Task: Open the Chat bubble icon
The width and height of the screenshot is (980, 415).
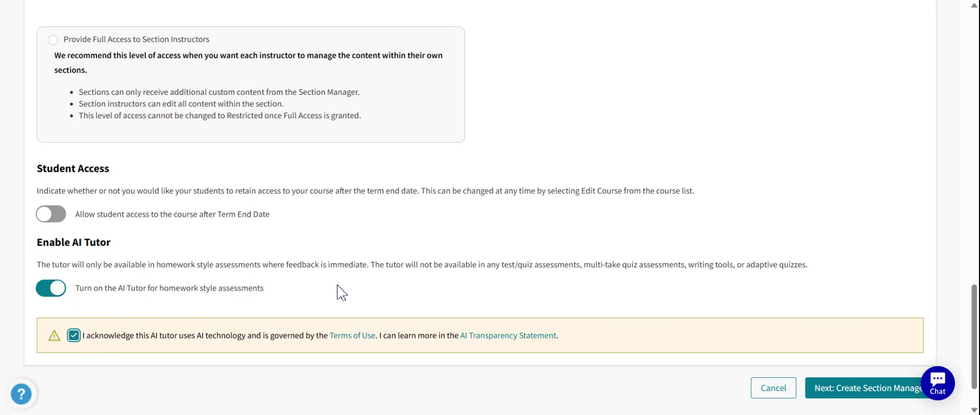Action: click(x=937, y=383)
